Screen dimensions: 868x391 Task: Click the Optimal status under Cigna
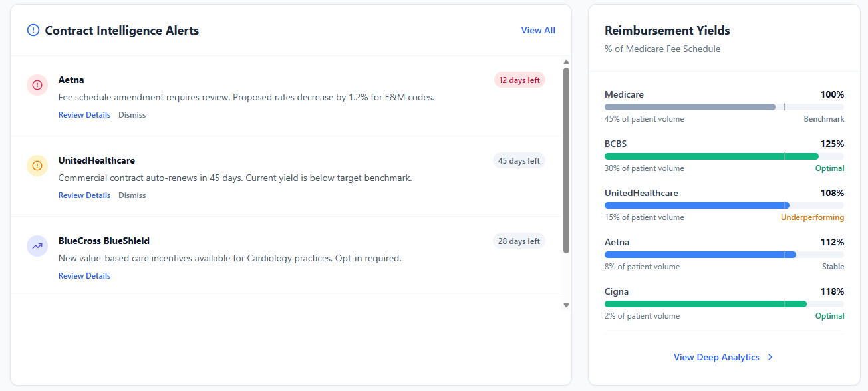tap(830, 317)
